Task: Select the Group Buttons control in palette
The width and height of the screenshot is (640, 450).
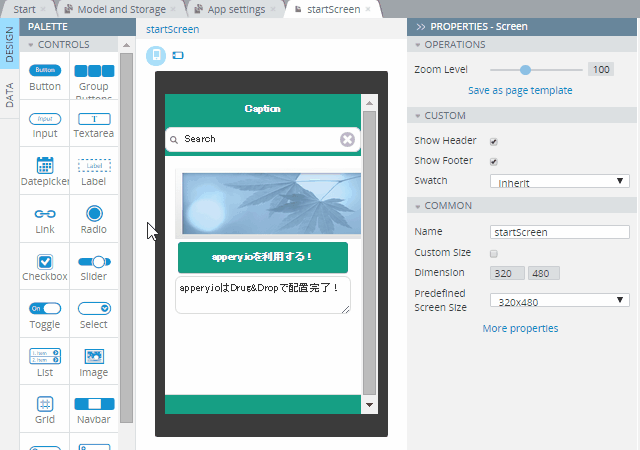Action: coord(94,77)
